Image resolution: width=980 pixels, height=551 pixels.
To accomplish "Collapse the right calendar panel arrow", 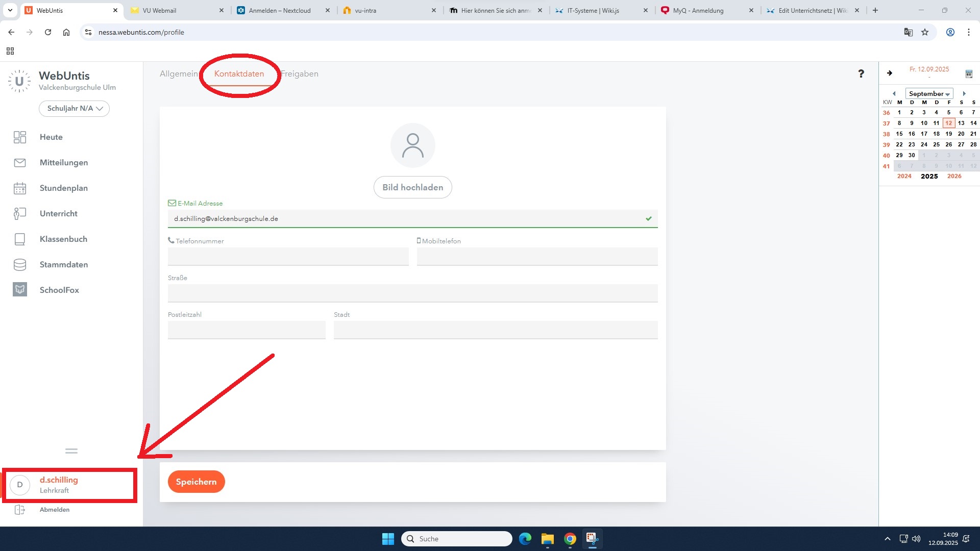I will click(890, 73).
